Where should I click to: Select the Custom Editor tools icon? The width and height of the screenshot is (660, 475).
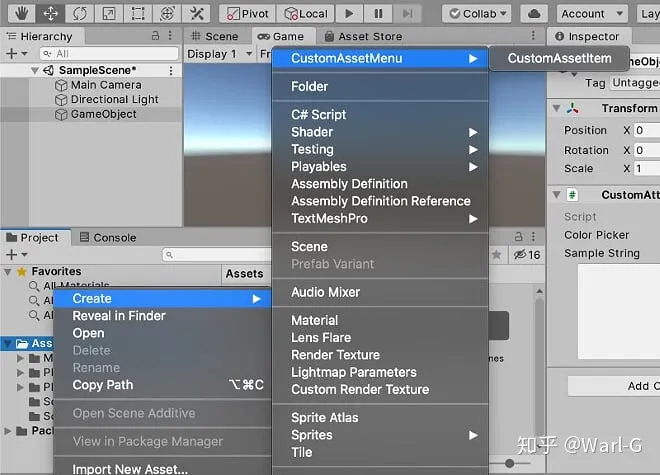click(197, 13)
